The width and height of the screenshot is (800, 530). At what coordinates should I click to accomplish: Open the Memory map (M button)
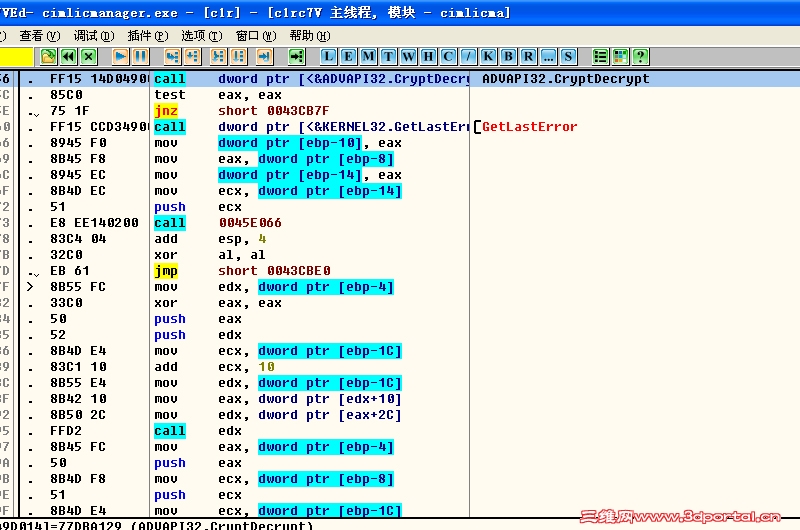click(368, 56)
